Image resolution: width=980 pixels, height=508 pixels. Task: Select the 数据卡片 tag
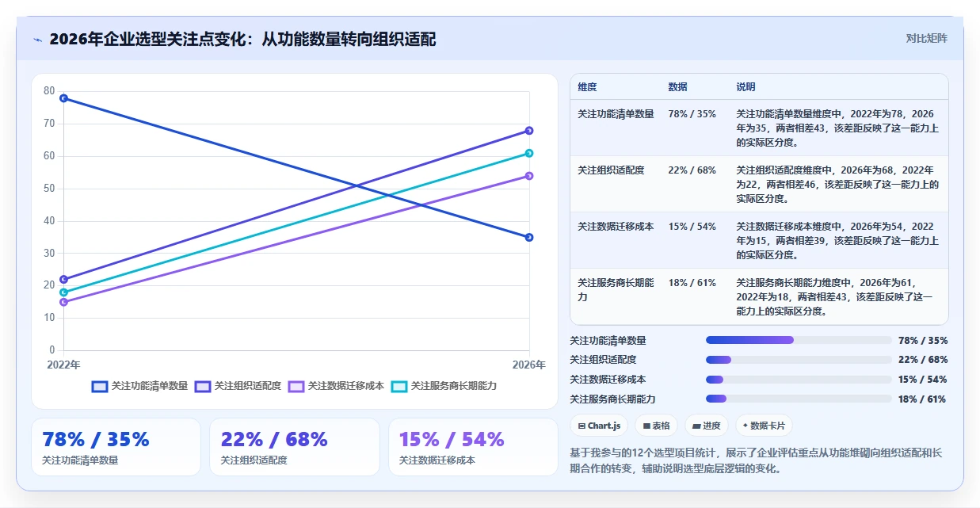[x=764, y=426]
